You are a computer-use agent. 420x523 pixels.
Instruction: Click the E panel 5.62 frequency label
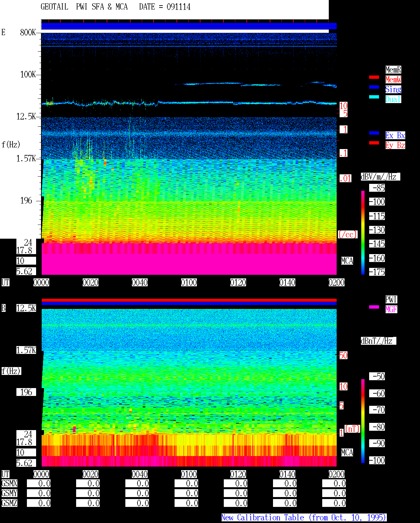coord(26,272)
